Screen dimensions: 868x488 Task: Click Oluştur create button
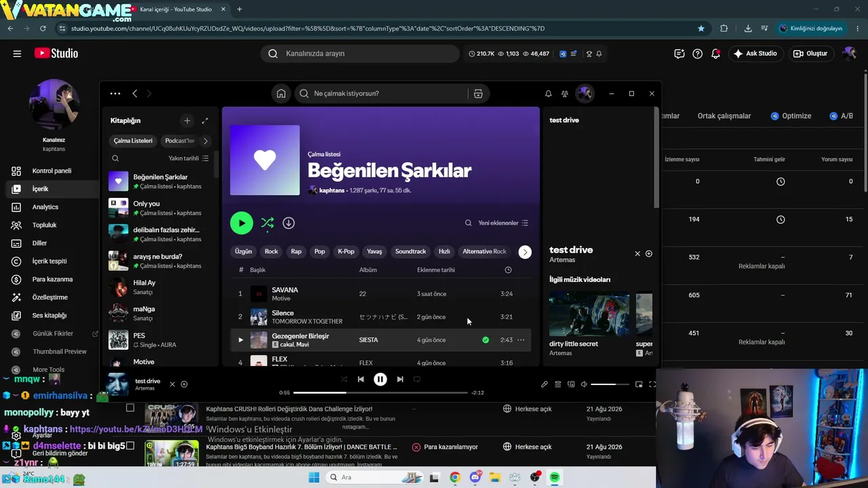[810, 54]
